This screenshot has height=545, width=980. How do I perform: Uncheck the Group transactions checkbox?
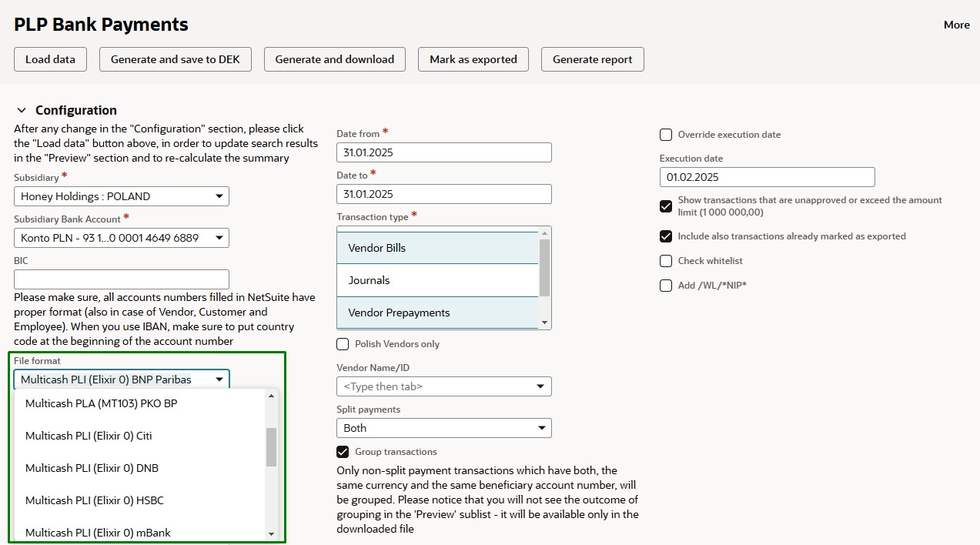click(343, 452)
